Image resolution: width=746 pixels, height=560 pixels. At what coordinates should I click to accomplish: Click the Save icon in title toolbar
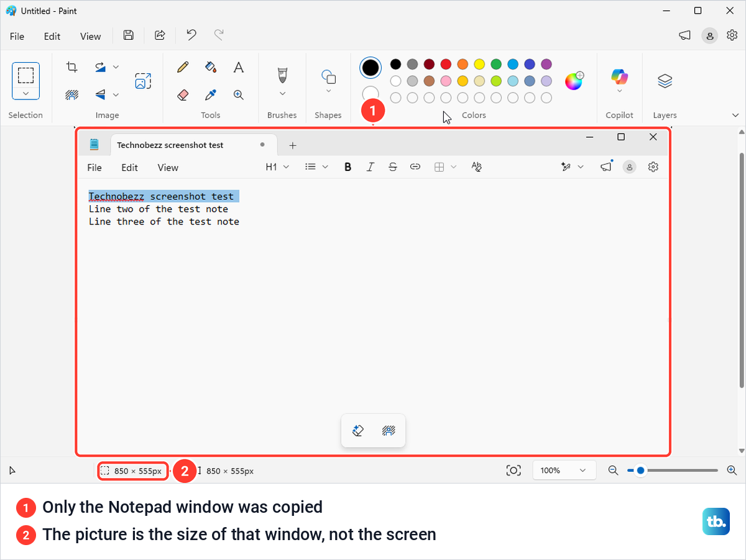coord(128,35)
